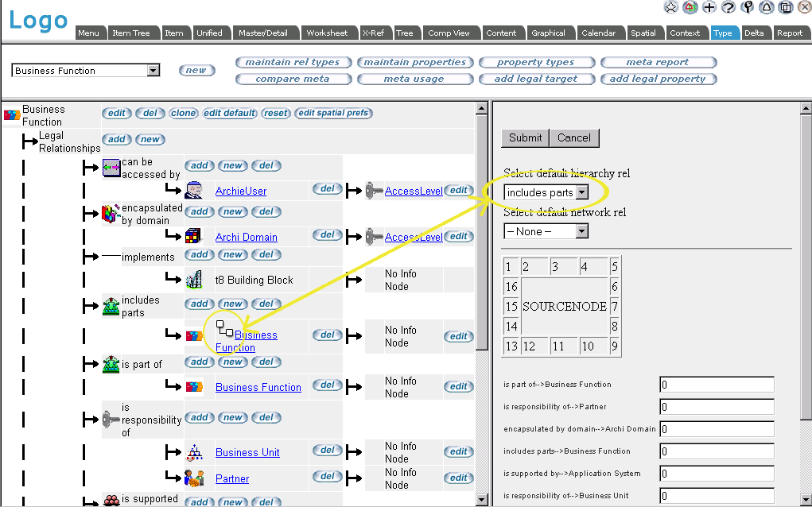Viewport: 812px width, 507px height.
Task: Click the t8 Building Block icon
Action: point(193,280)
